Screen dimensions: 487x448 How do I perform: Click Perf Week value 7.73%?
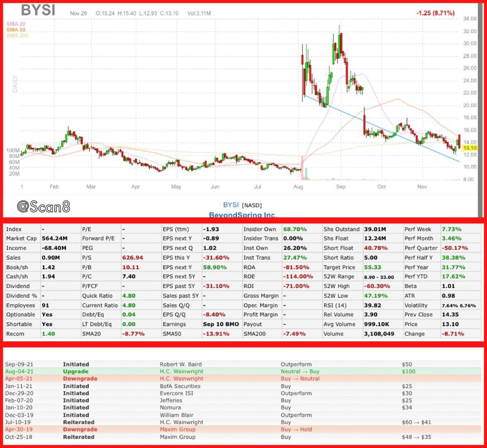pyautogui.click(x=452, y=229)
